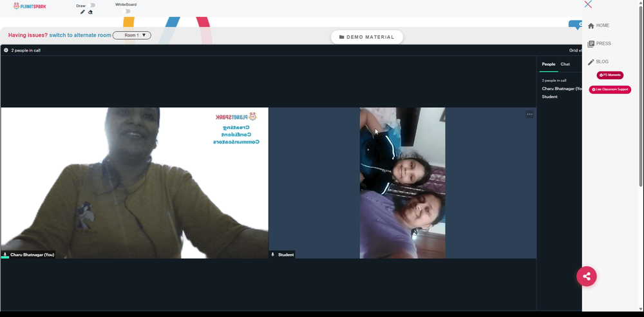Open call settings gear icon
644x317 pixels.
[x=6, y=50]
